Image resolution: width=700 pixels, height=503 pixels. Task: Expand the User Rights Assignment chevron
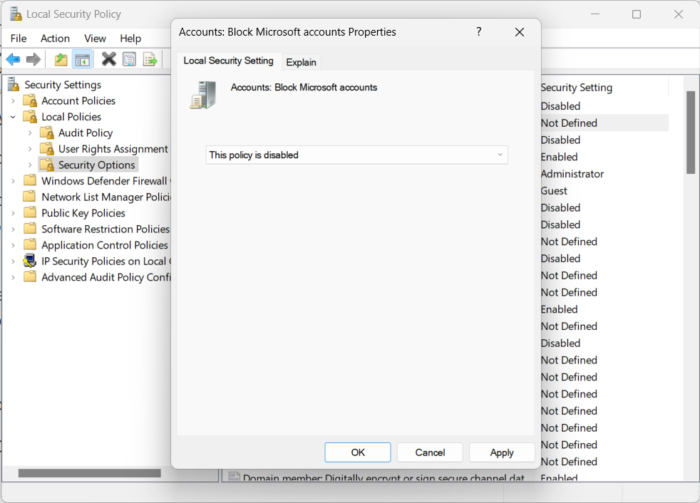click(30, 149)
